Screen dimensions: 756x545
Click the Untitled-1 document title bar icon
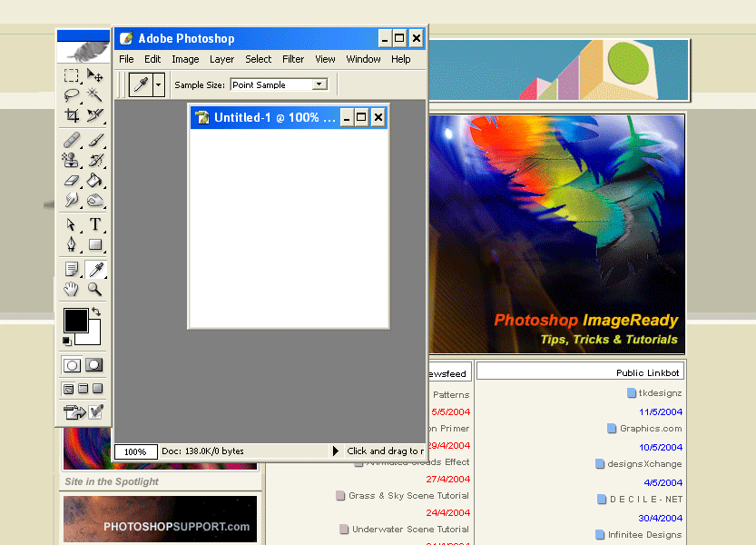coord(202,117)
